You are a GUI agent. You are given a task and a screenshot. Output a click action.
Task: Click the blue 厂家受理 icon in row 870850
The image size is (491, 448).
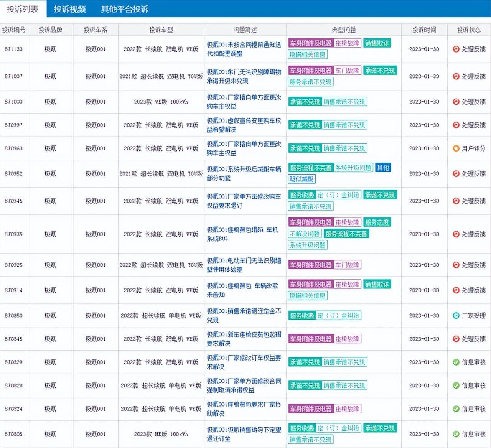tap(456, 316)
